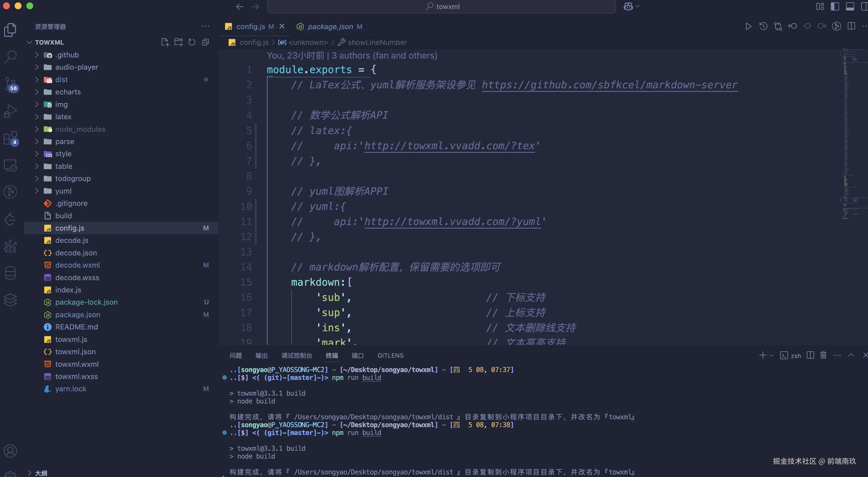Click the Run code play icon

[x=748, y=26]
